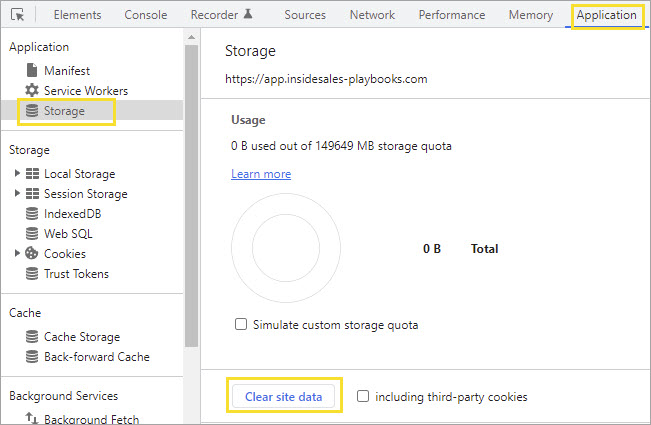This screenshot has width=651, height=425.
Task: Check including third-party cookies option
Action: (364, 397)
